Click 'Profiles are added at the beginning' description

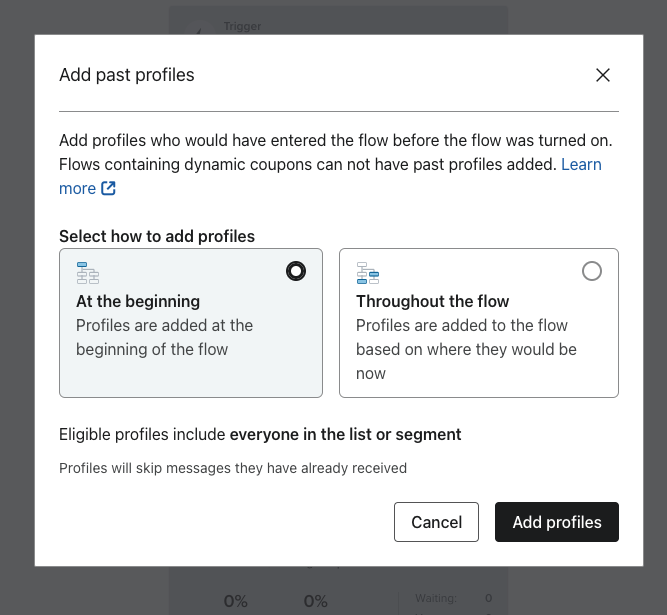click(164, 337)
